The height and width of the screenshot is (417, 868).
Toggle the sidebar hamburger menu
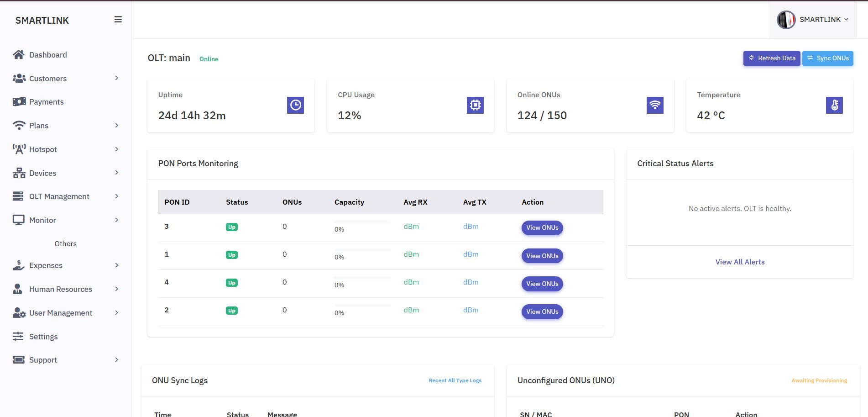[x=118, y=20]
